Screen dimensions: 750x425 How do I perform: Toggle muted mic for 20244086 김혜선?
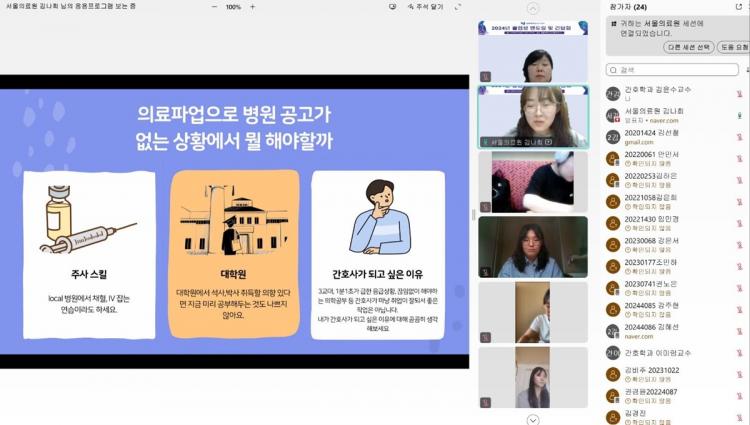click(738, 330)
